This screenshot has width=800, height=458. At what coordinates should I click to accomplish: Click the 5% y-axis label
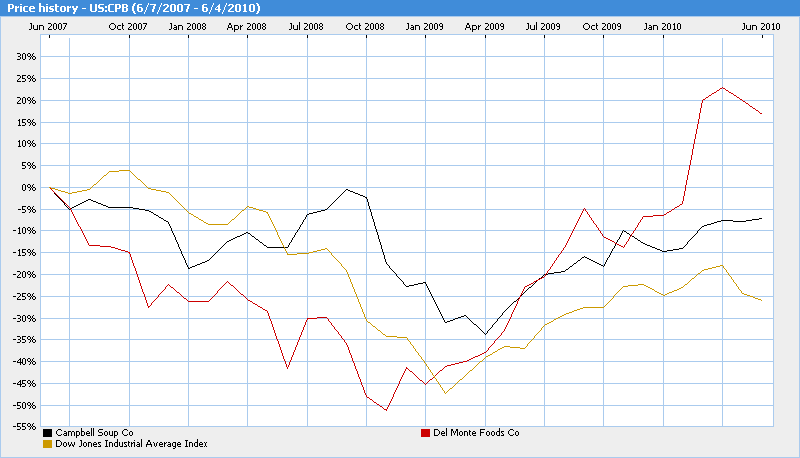point(29,166)
